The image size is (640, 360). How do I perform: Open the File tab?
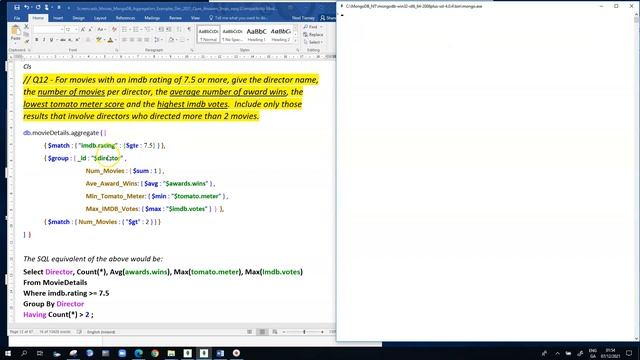(x=17, y=18)
